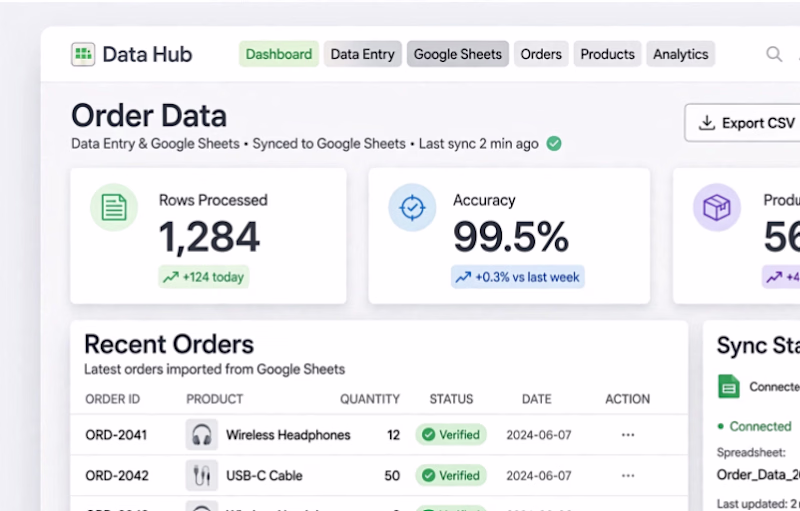The width and height of the screenshot is (800, 511).
Task: Click the Rows Processed label
Action: (213, 200)
